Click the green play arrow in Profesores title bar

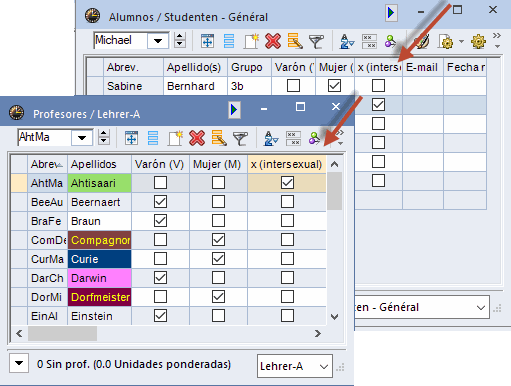[234, 109]
